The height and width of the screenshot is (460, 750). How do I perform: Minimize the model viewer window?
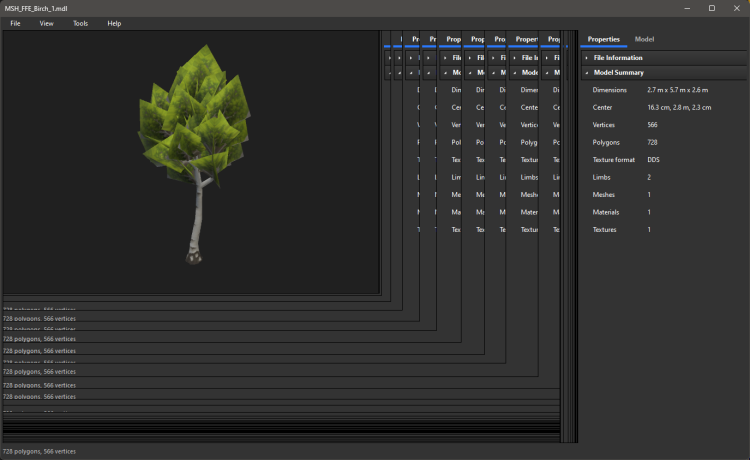(x=685, y=8)
